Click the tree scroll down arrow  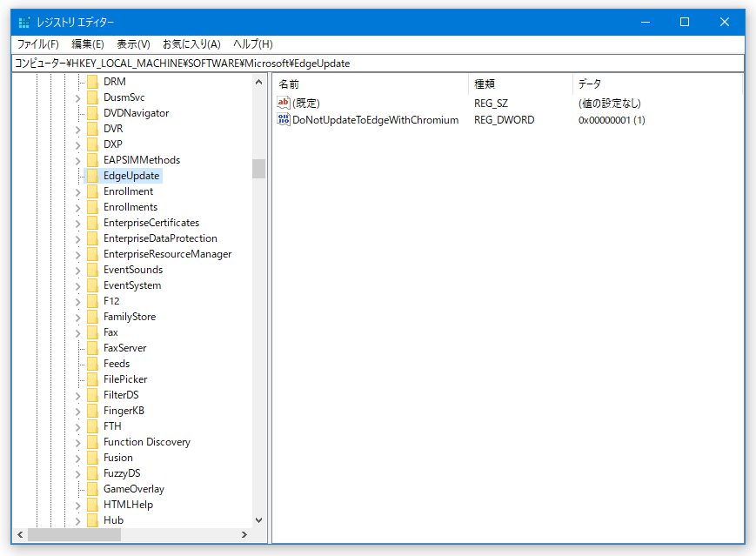coord(259,520)
